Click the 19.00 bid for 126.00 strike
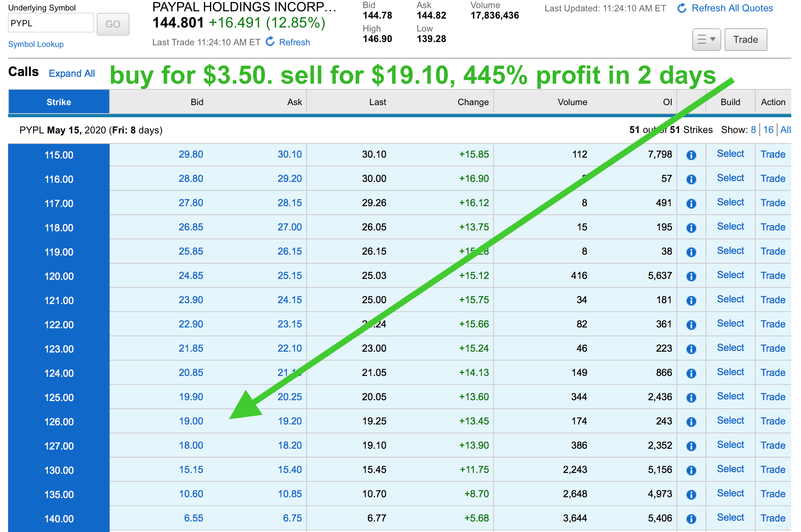Viewport: 801px width, 532px height. tap(191, 421)
